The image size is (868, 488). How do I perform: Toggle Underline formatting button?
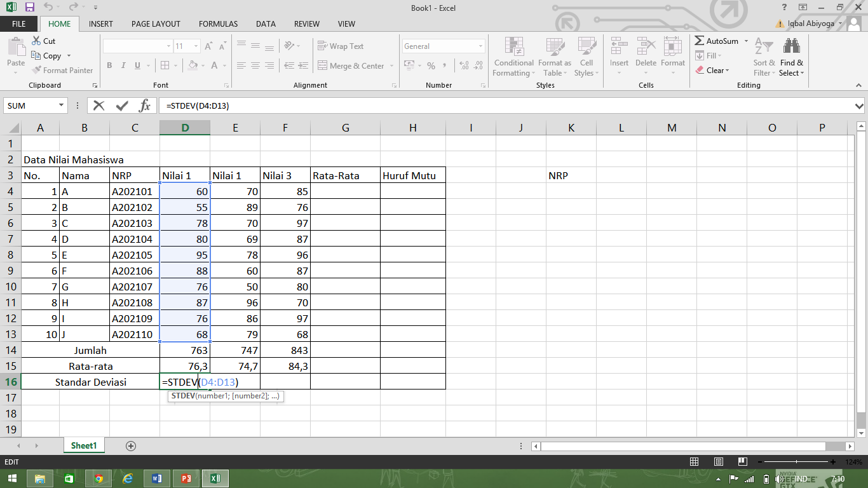(x=138, y=65)
